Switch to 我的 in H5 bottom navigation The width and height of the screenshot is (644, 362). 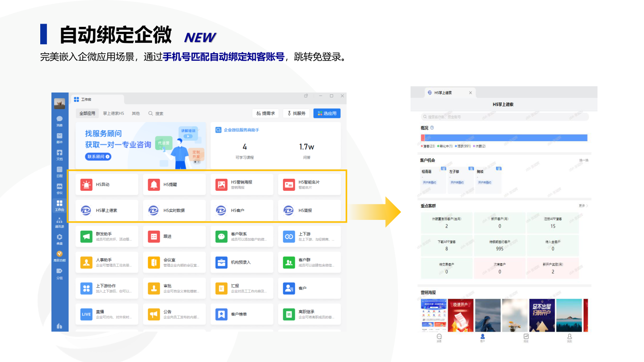tap(569, 338)
